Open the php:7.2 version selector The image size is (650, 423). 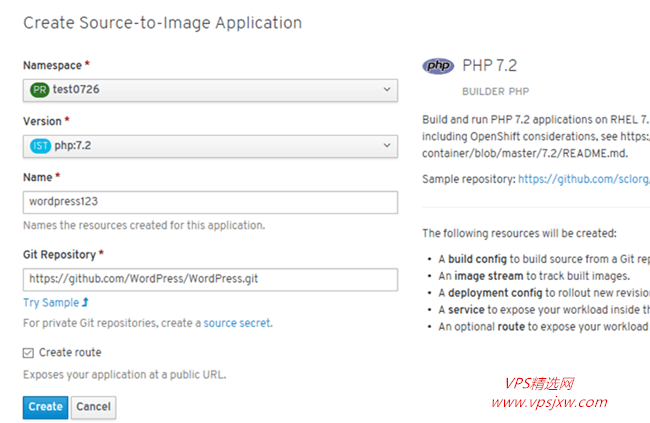(x=210, y=146)
